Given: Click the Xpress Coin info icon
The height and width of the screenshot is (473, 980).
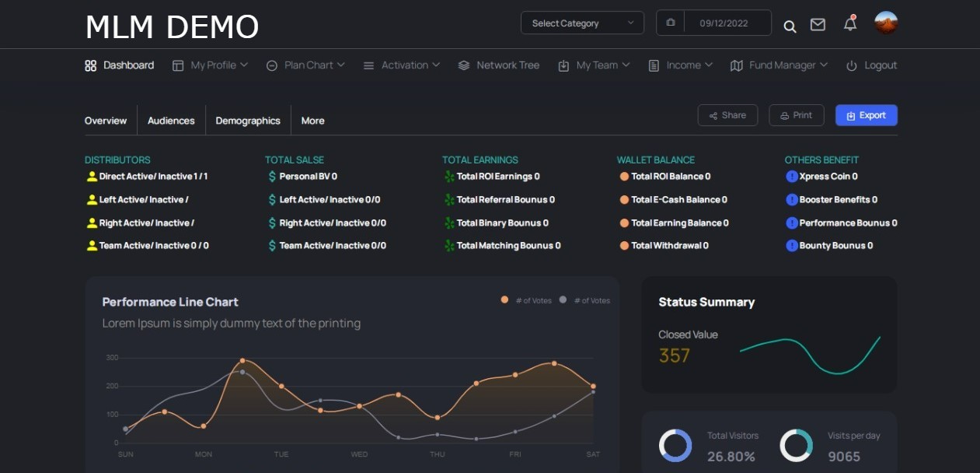Looking at the screenshot, I should [792, 177].
